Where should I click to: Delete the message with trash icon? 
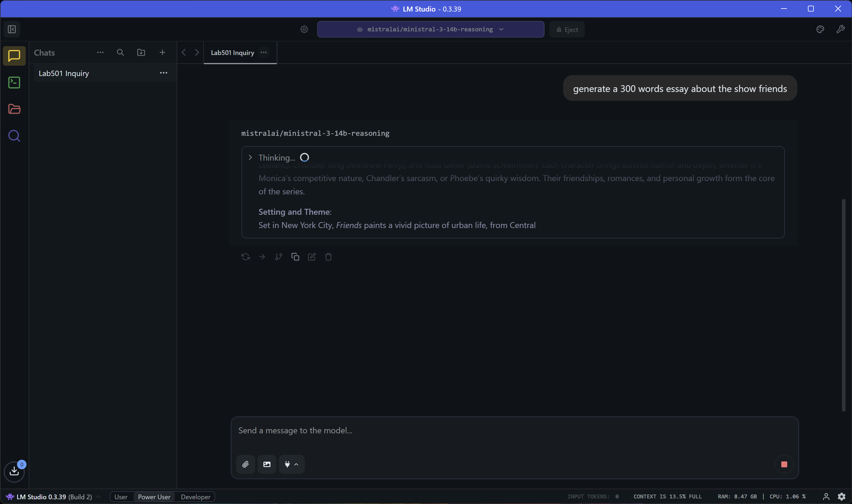click(328, 257)
